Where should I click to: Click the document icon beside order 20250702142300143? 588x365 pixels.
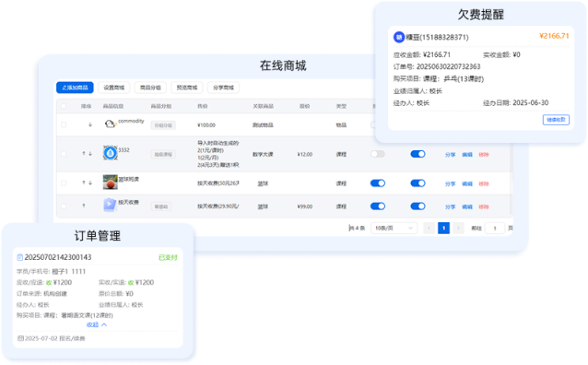20,257
